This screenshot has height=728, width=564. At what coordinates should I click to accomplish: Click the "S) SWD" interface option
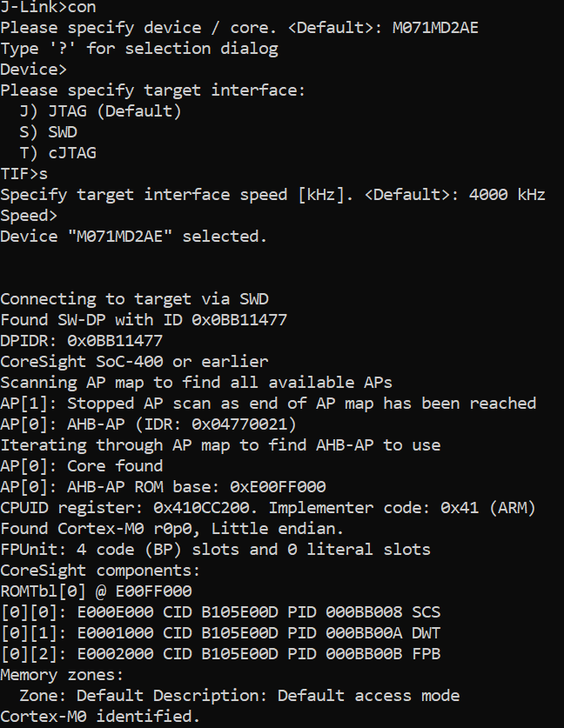pyautogui.click(x=48, y=132)
